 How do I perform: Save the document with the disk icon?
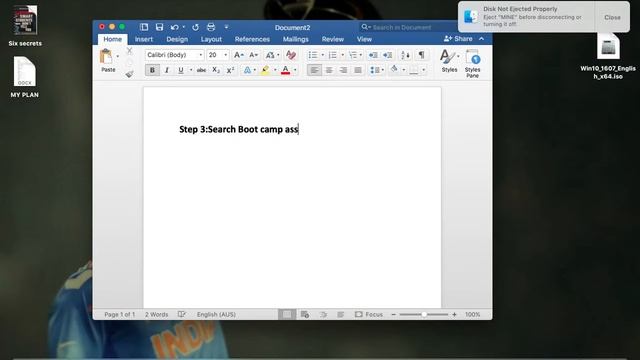[159, 27]
